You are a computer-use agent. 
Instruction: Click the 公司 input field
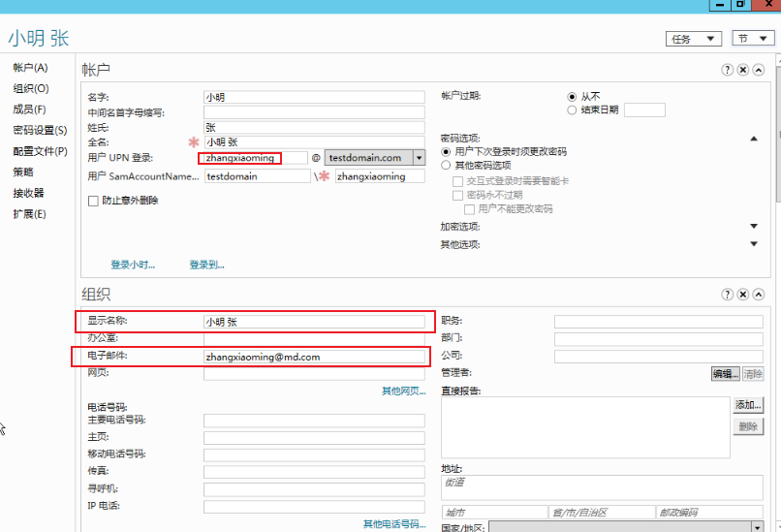659,357
